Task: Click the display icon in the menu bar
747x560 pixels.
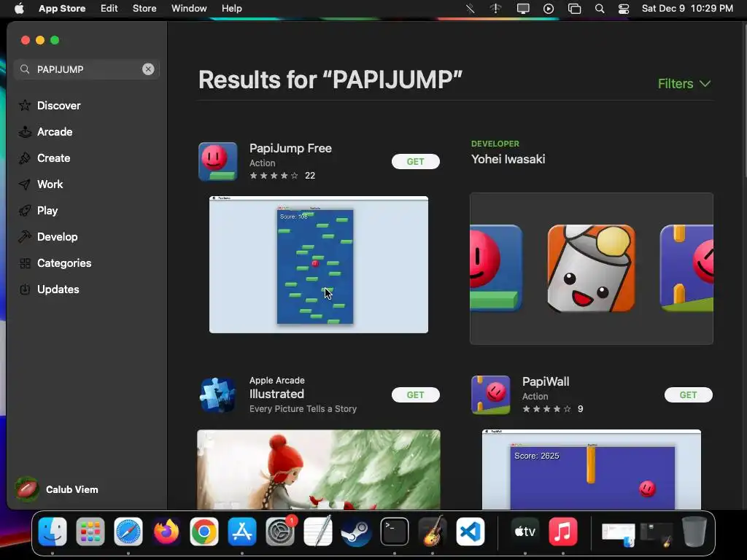Action: (x=523, y=9)
